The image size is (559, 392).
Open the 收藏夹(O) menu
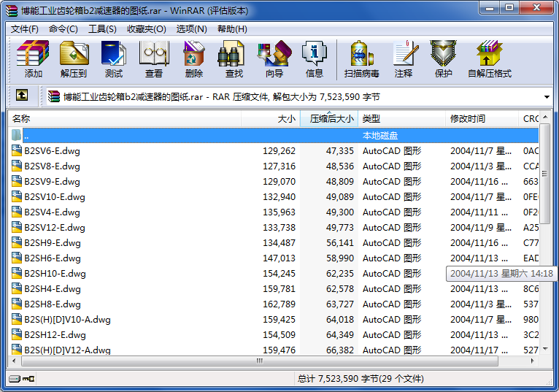pos(147,29)
